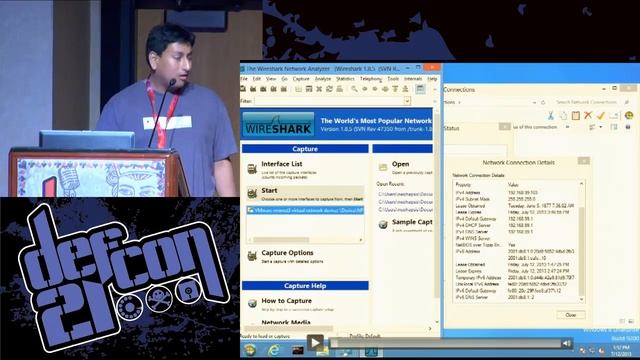Open Capture Options on the Wireshark start page

tap(287, 253)
